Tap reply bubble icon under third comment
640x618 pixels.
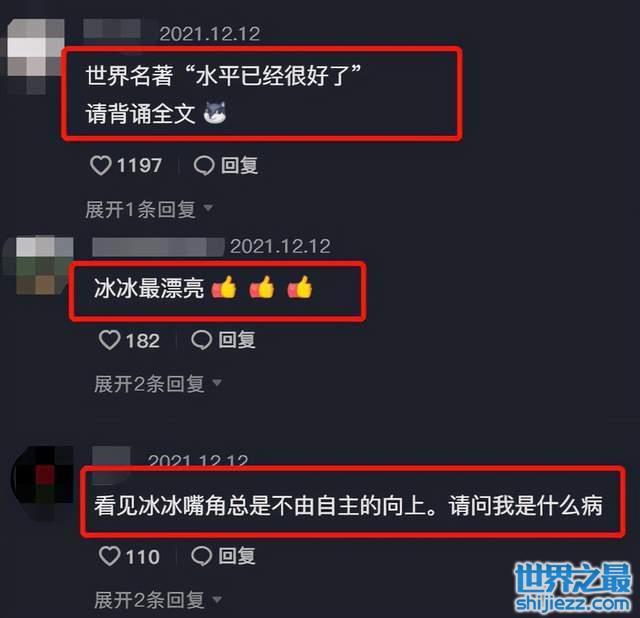202,556
